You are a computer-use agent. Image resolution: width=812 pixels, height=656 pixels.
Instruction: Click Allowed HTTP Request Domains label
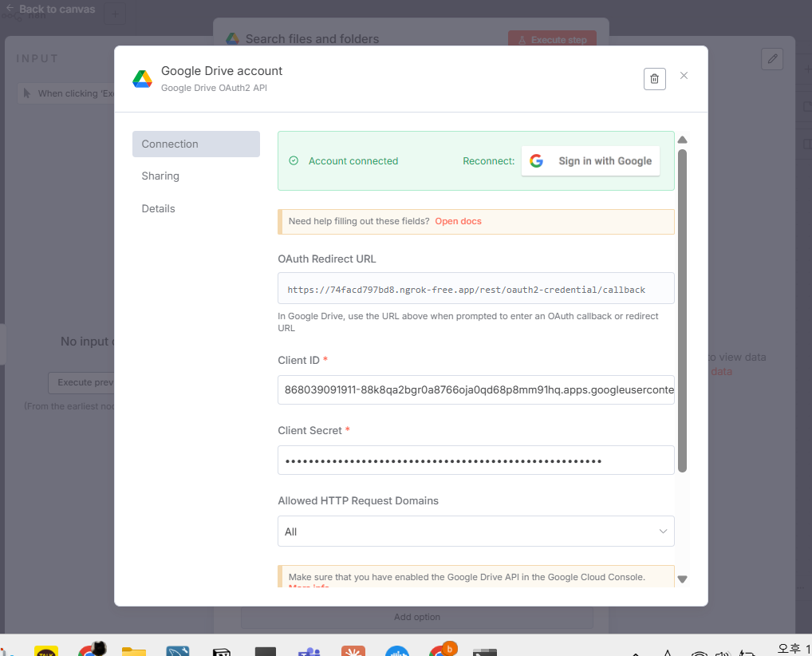pos(358,500)
